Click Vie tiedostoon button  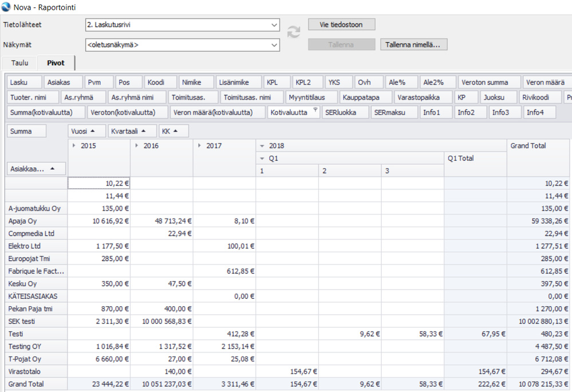pyautogui.click(x=342, y=25)
